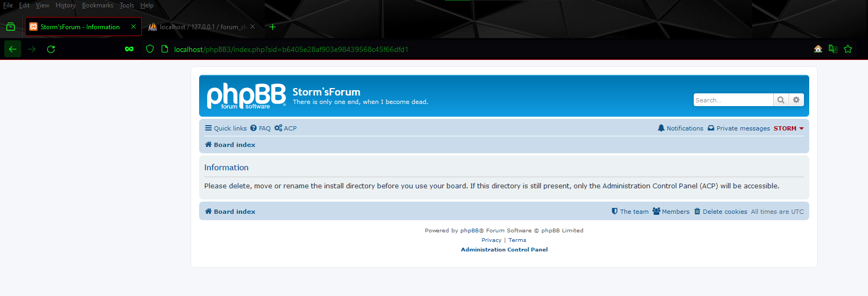This screenshot has width=868, height=296.
Task: Expand the STORM user menu
Action: [x=789, y=128]
